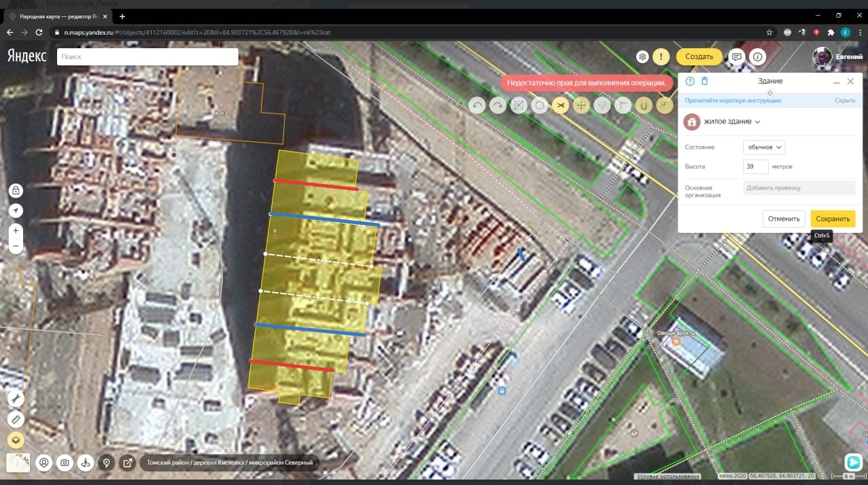The image size is (868, 485).
Task: Click the Создать button
Action: coord(699,57)
